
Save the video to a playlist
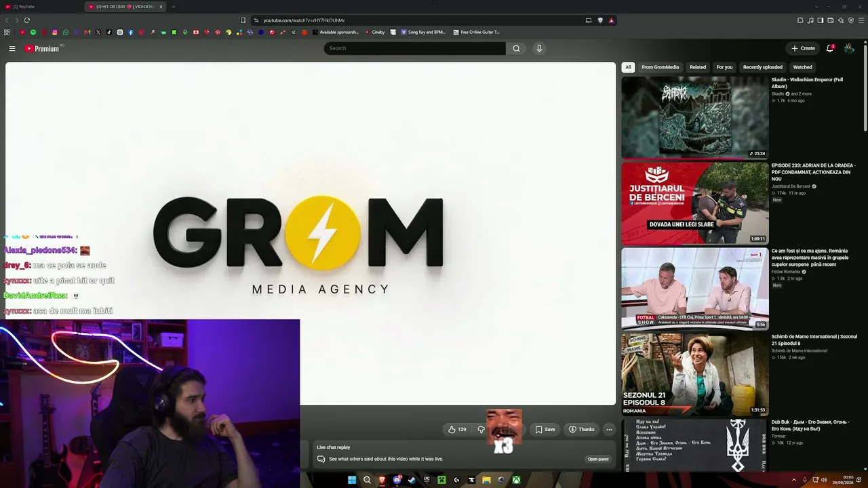tap(545, 429)
